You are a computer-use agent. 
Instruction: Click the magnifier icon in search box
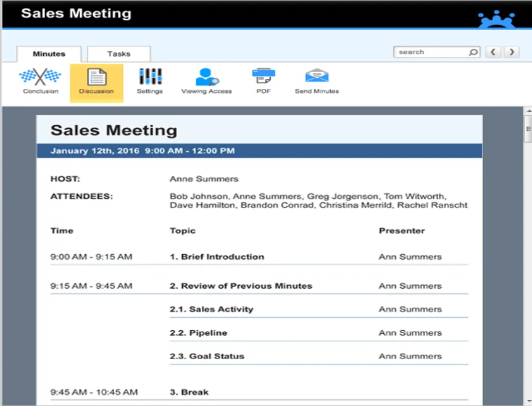click(473, 52)
